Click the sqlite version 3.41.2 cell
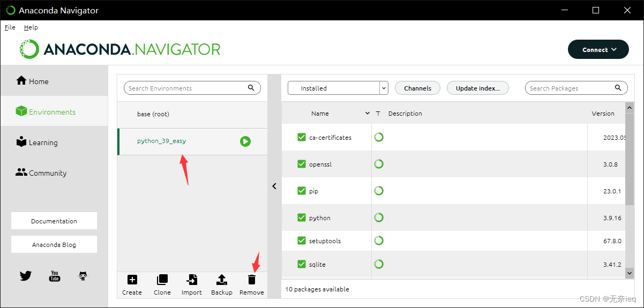Image resolution: width=644 pixels, height=308 pixels. tap(612, 264)
